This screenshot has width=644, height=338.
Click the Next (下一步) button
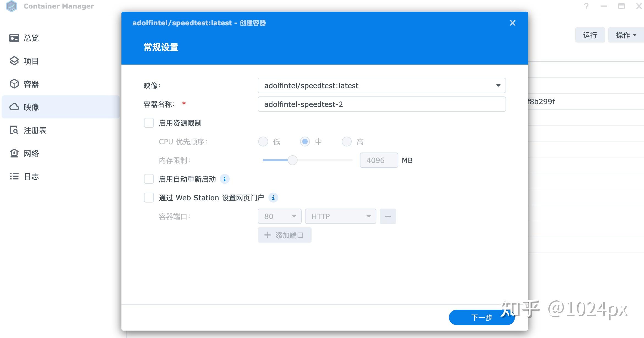coord(482,317)
